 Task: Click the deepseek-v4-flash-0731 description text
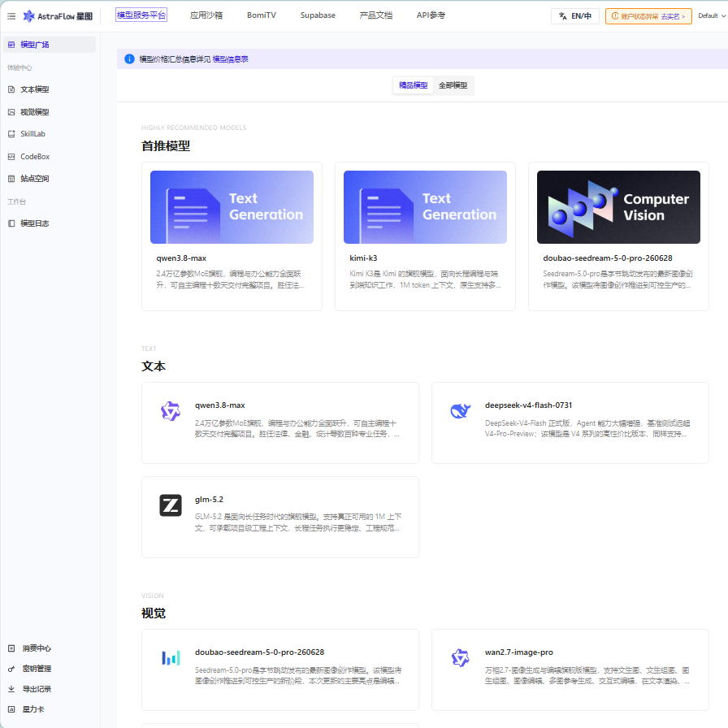pyautogui.click(x=587, y=428)
